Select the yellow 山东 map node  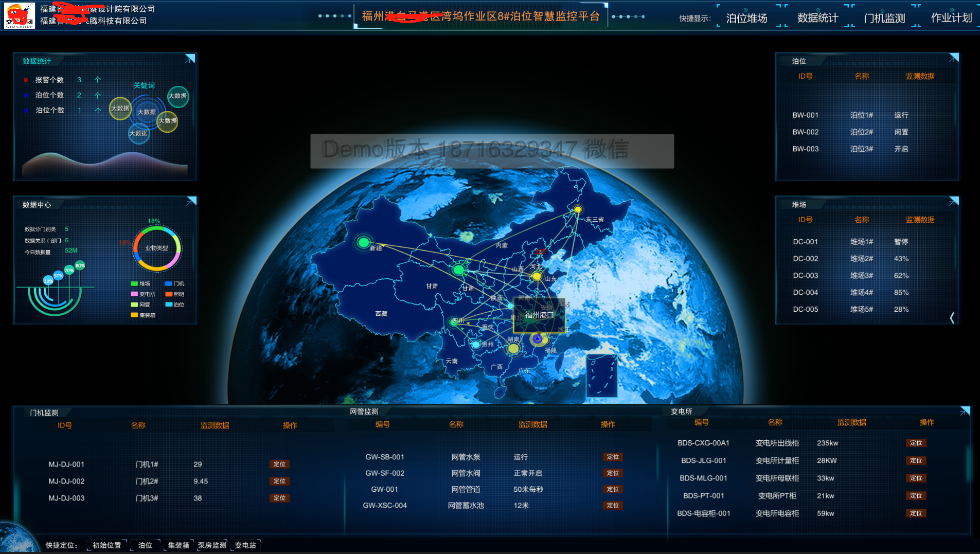[537, 276]
